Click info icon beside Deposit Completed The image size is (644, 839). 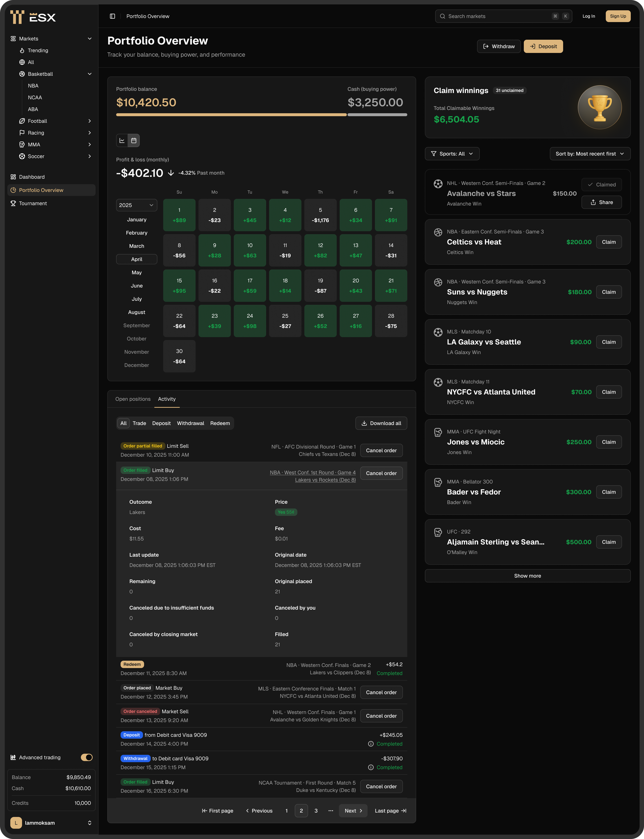[371, 744]
